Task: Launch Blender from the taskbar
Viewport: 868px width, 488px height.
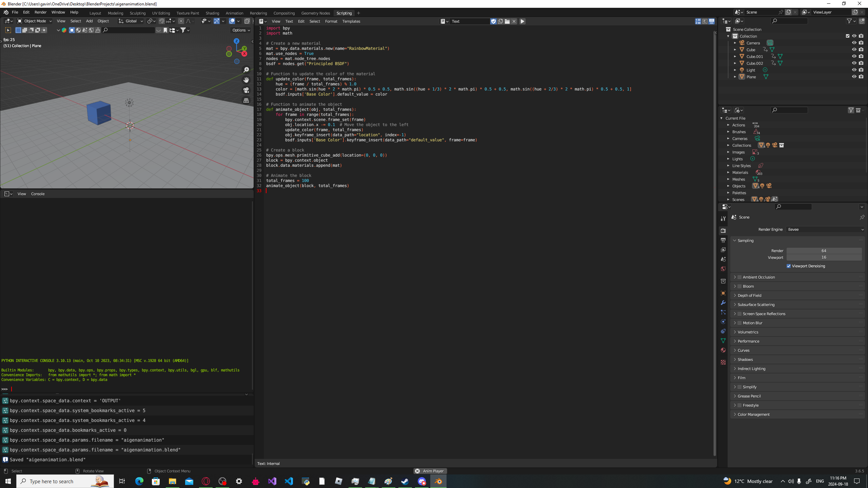Action: coord(438,481)
